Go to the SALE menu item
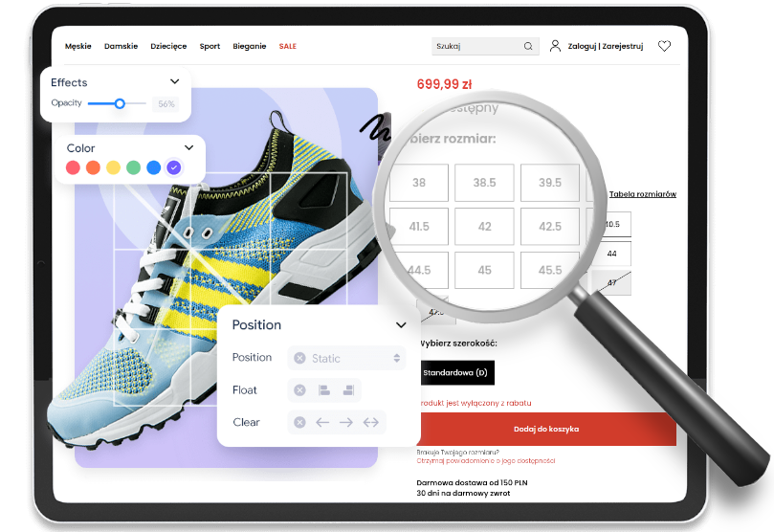Screen dimensions: 774x532 288,46
